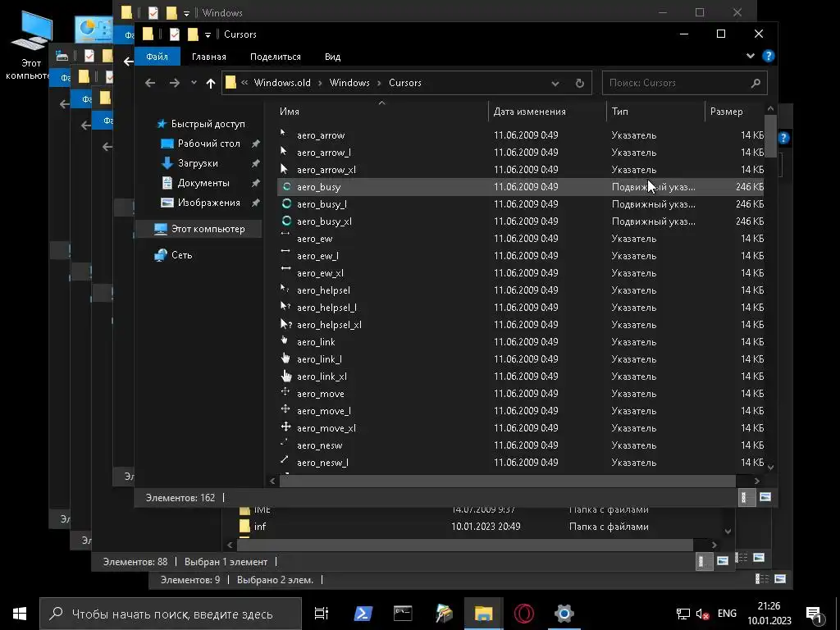Screen dimensions: 840x630
Task: Open the notification center icon
Action: (815, 614)
